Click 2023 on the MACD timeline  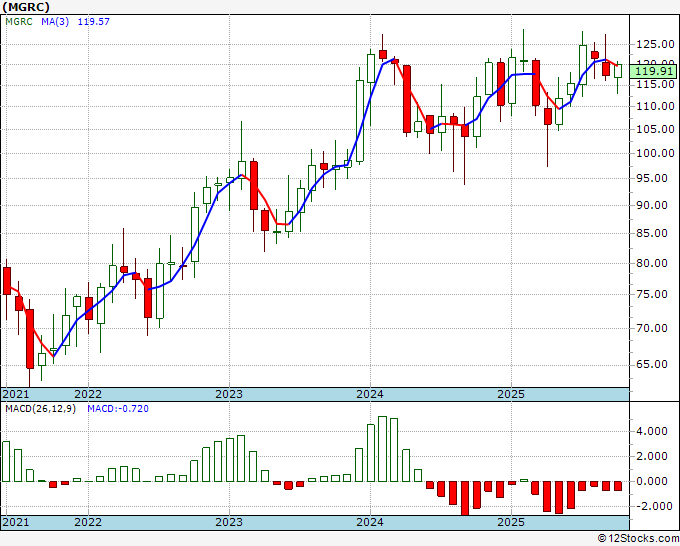coord(229,522)
